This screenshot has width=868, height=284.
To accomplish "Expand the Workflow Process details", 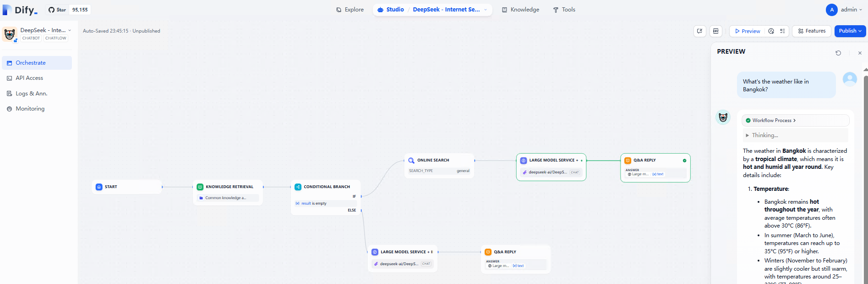I will 795,121.
